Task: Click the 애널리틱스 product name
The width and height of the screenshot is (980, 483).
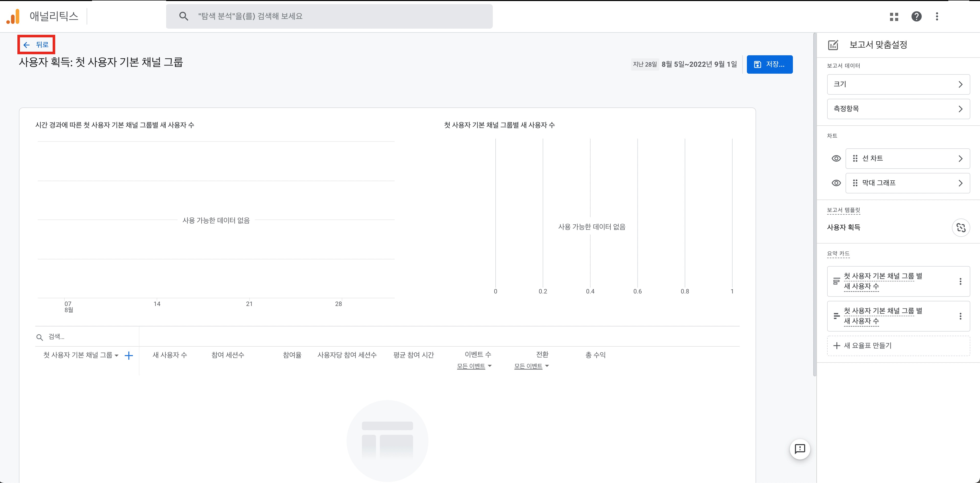Action: click(54, 16)
